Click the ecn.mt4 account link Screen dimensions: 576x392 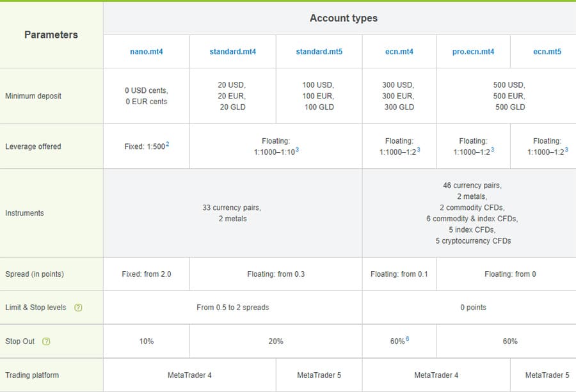pyautogui.click(x=399, y=51)
